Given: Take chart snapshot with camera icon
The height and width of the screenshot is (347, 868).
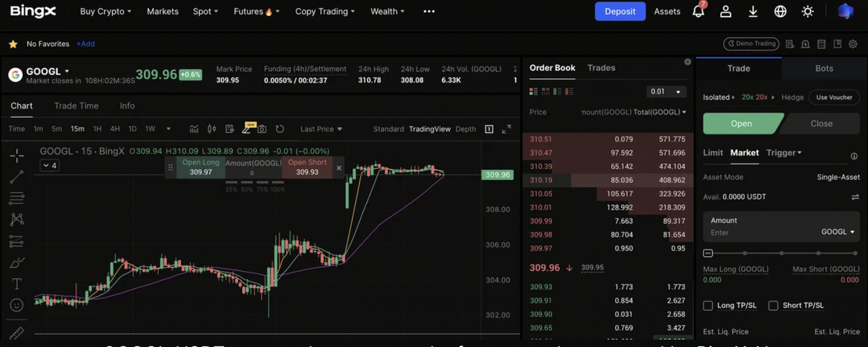Looking at the screenshot, I should pos(262,129).
